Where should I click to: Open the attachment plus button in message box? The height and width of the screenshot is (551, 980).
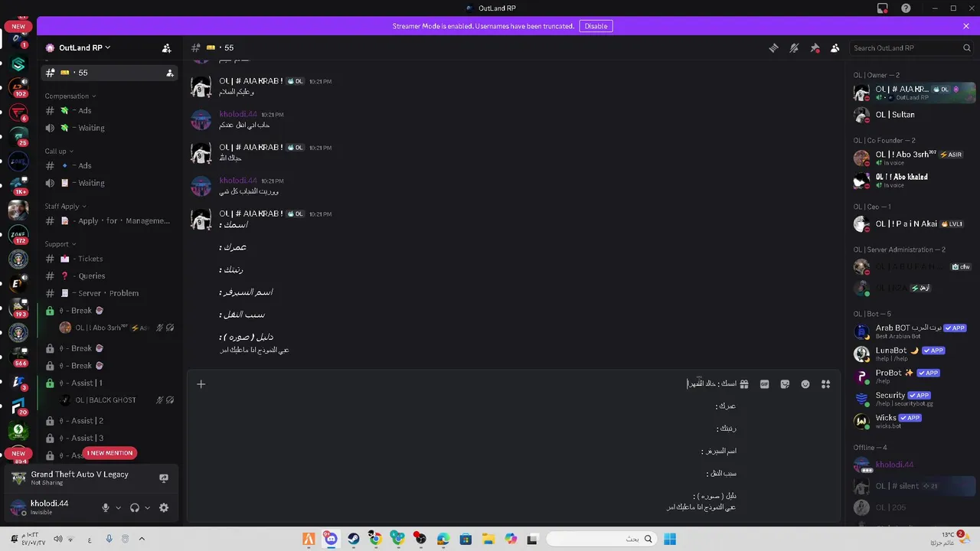tap(201, 384)
